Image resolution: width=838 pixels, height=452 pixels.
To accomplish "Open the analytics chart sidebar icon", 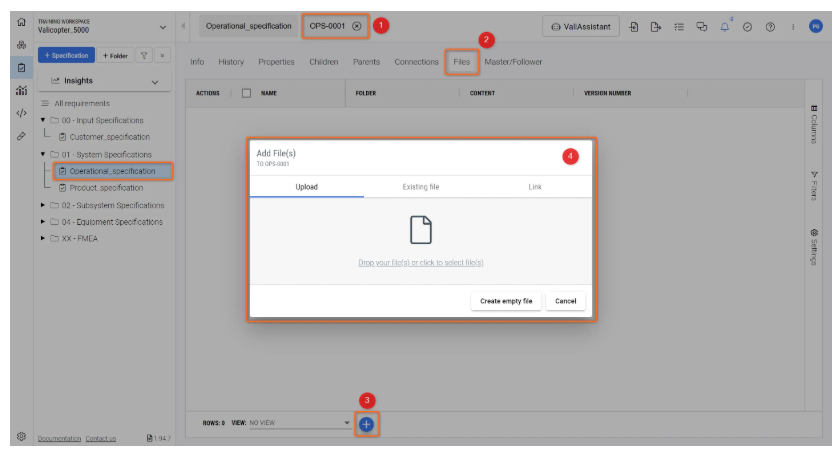I will [21, 91].
